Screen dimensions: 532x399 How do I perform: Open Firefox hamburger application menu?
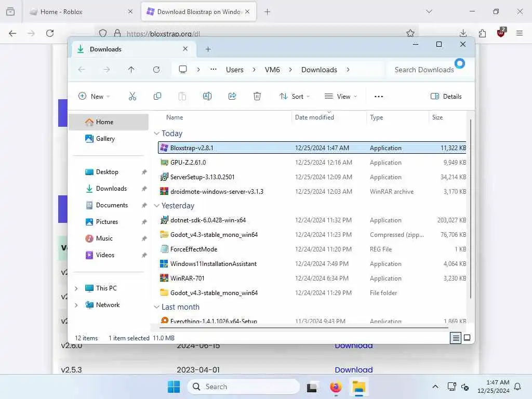[x=520, y=33]
